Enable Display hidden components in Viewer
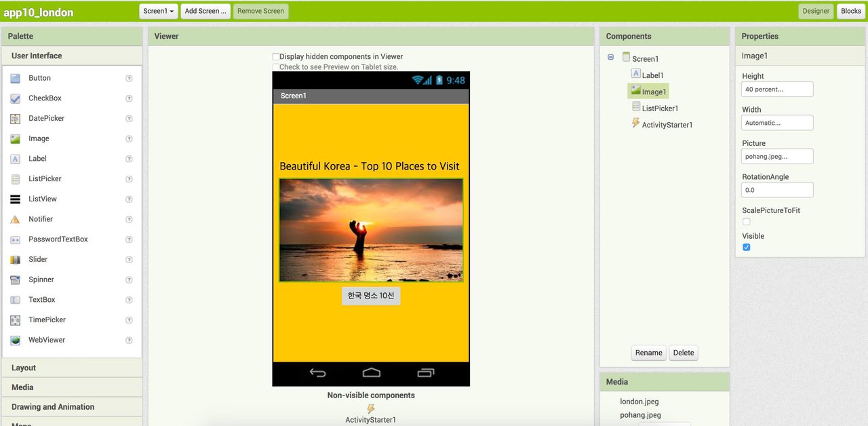 coord(276,57)
